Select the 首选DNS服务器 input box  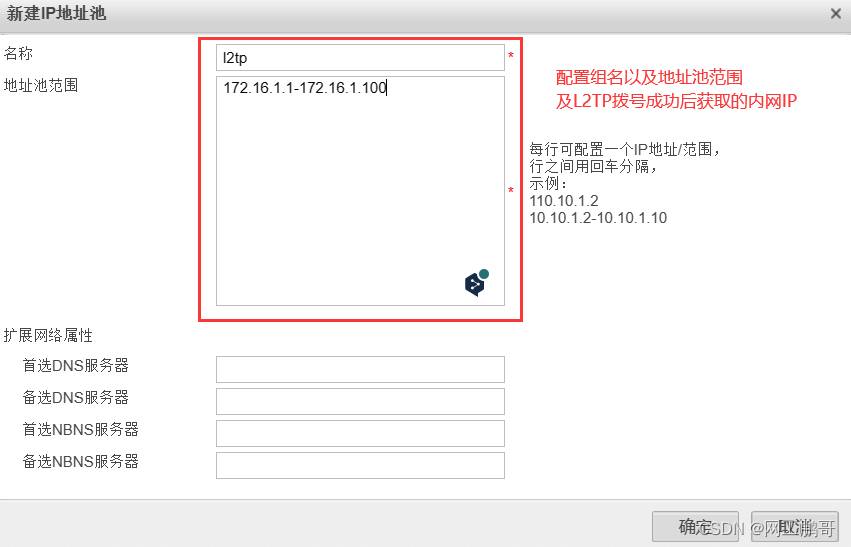[360, 370]
